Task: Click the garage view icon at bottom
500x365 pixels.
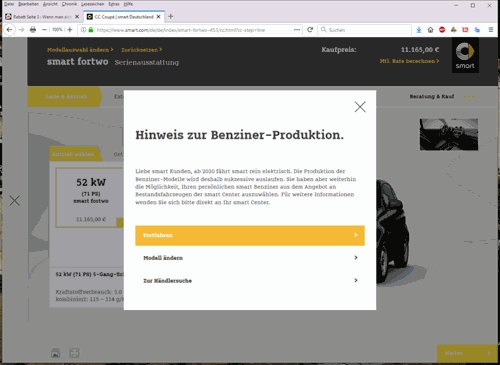Action: [56, 353]
